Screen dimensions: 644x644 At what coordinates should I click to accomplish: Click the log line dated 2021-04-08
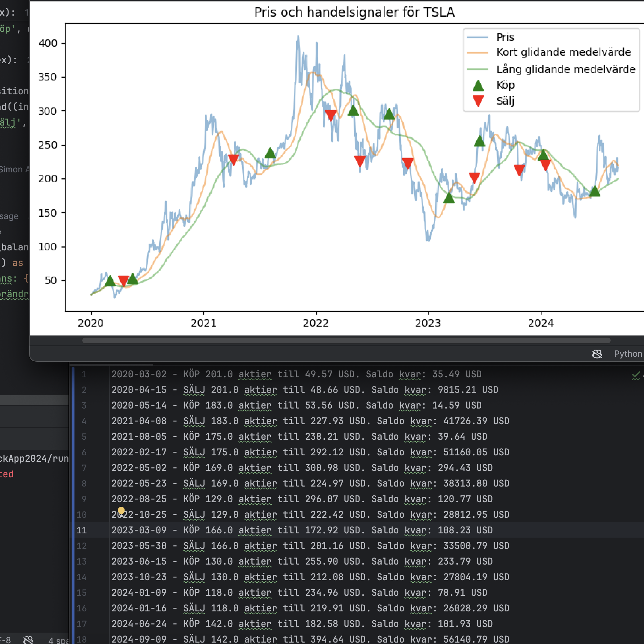click(310, 421)
